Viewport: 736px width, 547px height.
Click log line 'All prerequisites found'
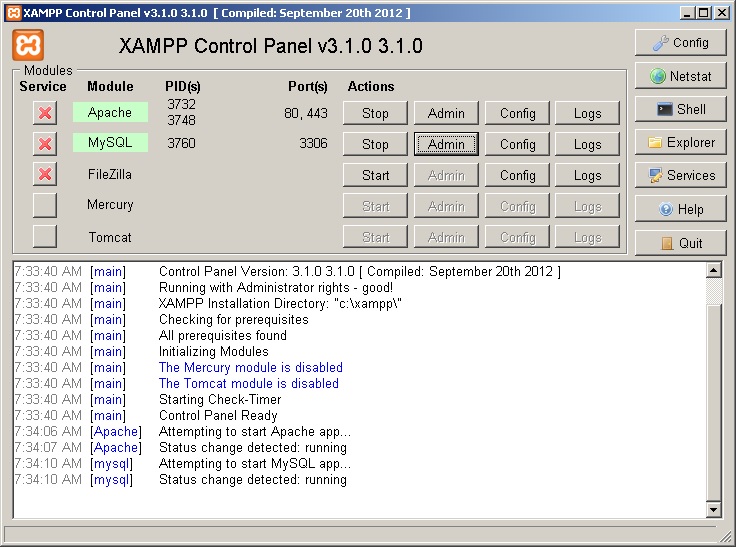(x=223, y=335)
